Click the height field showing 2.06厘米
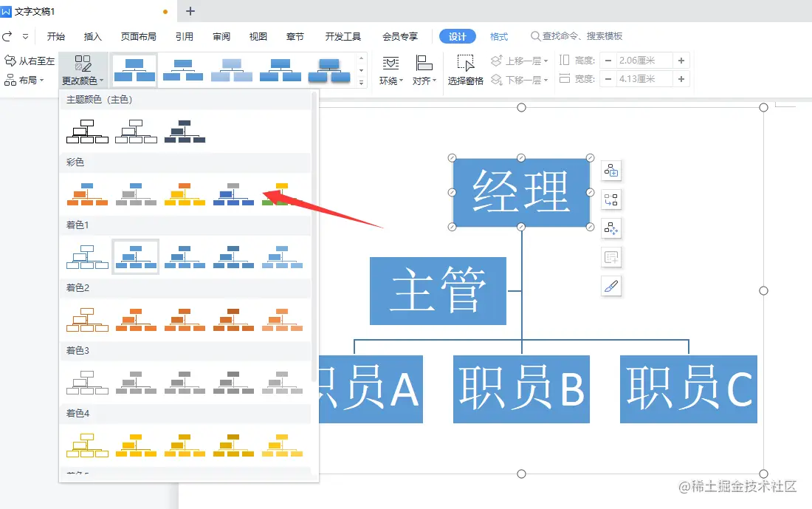Image resolution: width=812 pixels, height=509 pixels. (644, 61)
